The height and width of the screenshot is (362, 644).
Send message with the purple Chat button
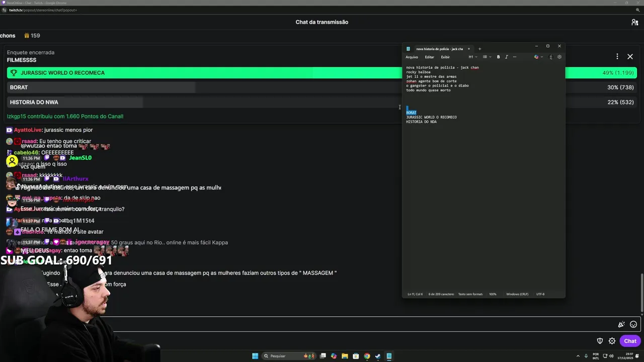pyautogui.click(x=630, y=341)
